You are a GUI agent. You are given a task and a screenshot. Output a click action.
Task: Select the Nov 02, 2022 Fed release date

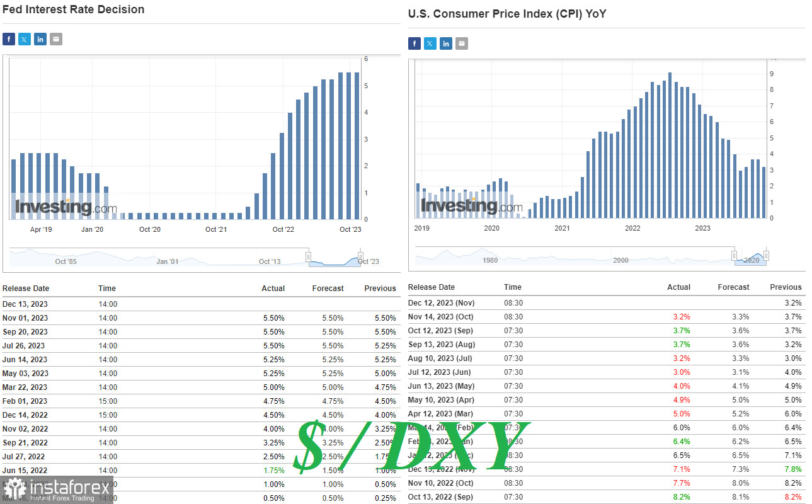[25, 429]
